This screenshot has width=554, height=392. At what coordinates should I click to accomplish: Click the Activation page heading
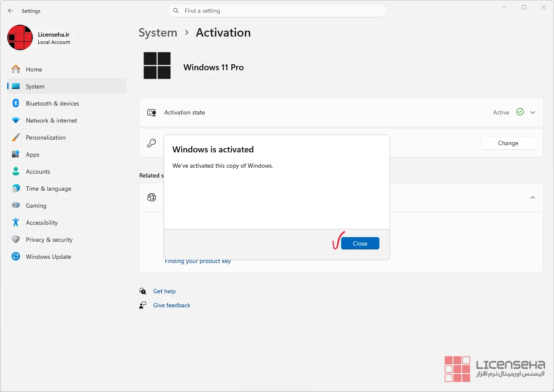click(x=223, y=33)
